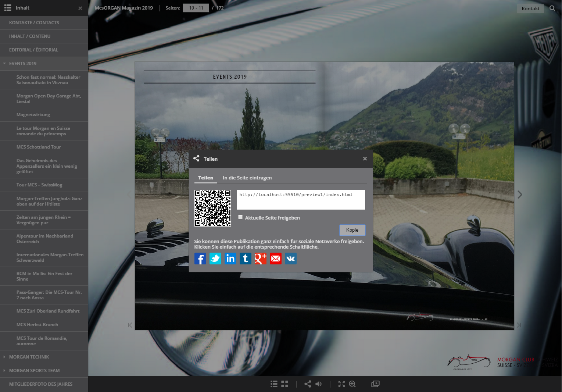Open MCS Züri Oberland Rundfahrt article

(44, 311)
